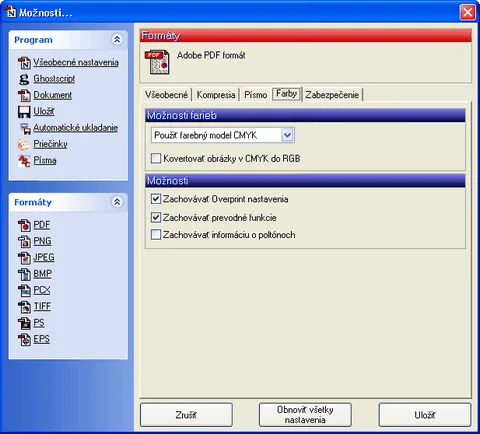This screenshot has height=434, width=480.
Task: Open the Priečinky link
Action: [50, 144]
